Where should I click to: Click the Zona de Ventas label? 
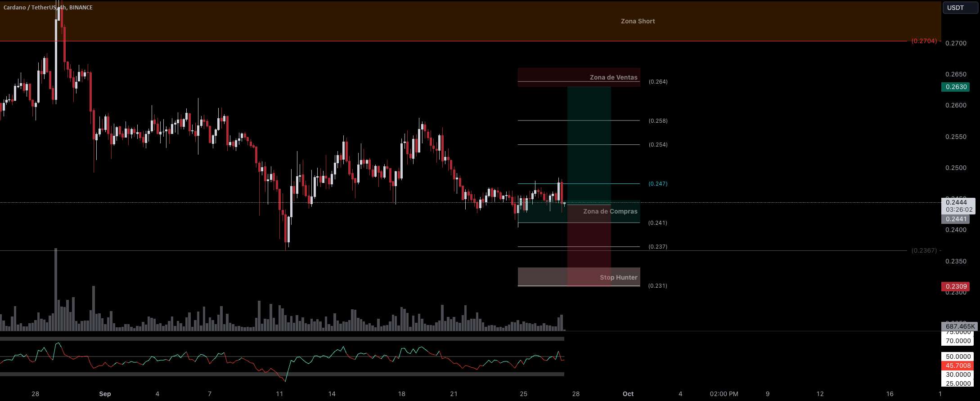click(613, 77)
